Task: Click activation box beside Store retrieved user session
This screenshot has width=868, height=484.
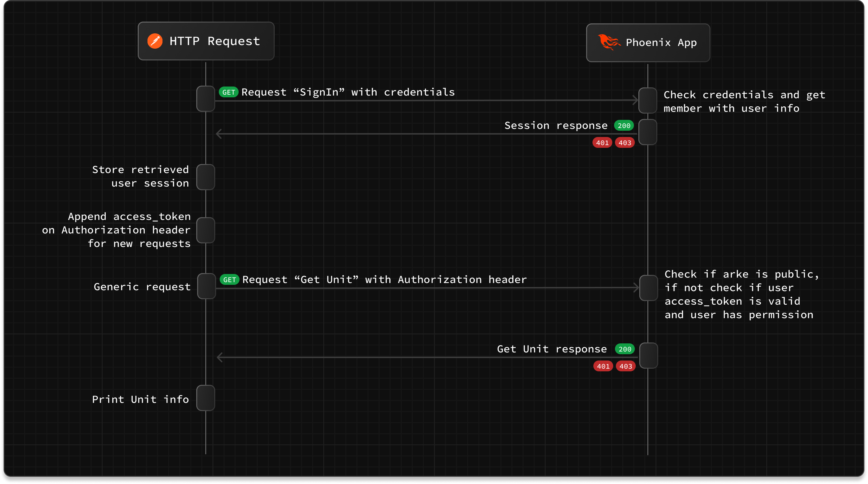Action: [x=206, y=177]
